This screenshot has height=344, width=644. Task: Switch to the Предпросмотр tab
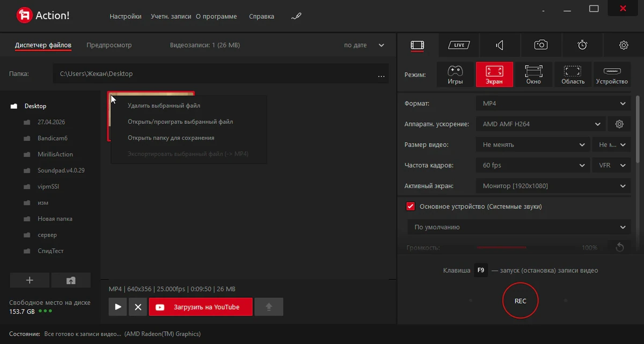[109, 45]
